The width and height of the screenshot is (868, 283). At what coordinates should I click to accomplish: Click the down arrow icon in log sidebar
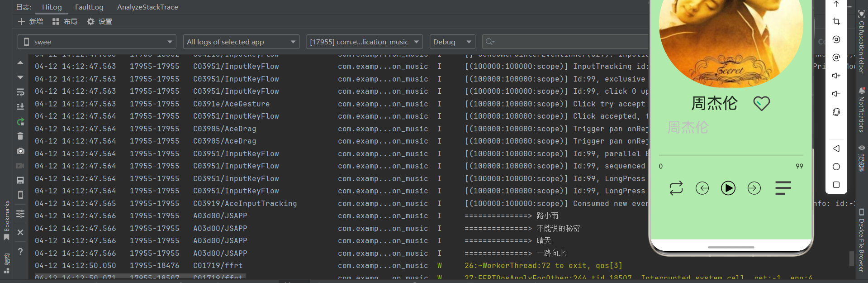(20, 77)
